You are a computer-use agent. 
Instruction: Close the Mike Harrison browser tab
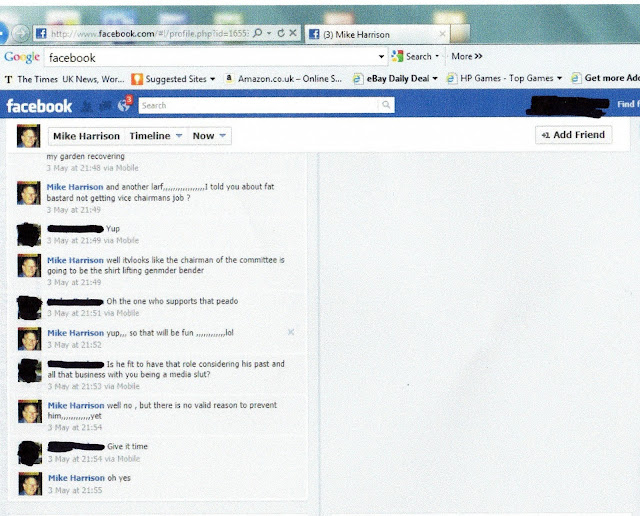coord(442,34)
